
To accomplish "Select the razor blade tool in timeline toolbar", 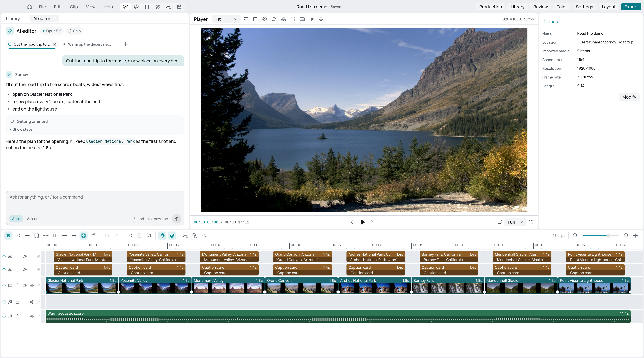I will click(18, 236).
